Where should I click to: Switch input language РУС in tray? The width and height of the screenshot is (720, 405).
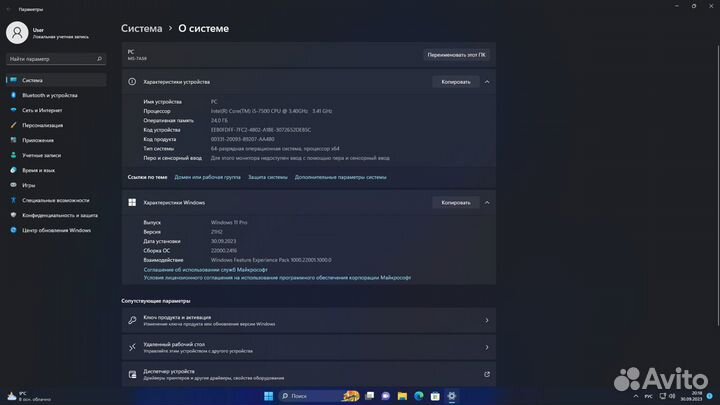click(648, 396)
